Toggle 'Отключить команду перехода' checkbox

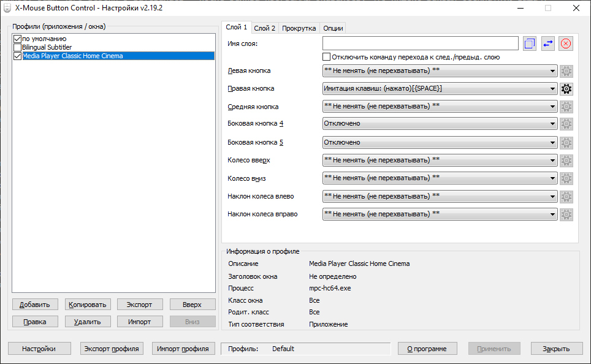(327, 57)
